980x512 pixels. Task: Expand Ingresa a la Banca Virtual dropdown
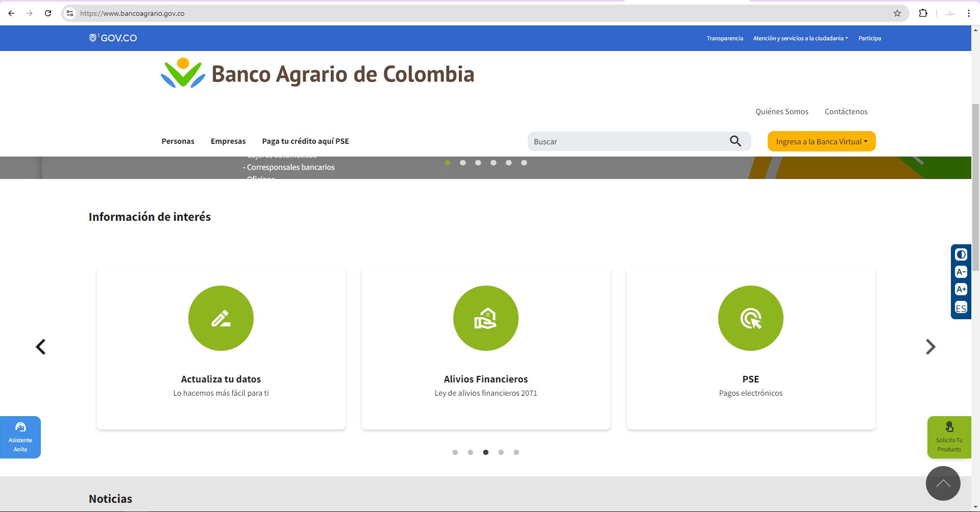[x=821, y=142]
